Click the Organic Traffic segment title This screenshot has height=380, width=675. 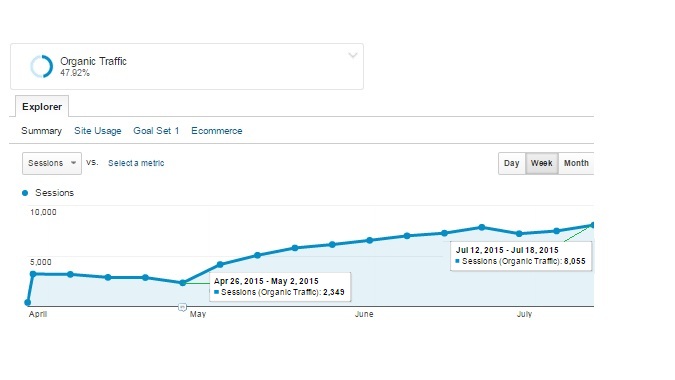(93, 62)
